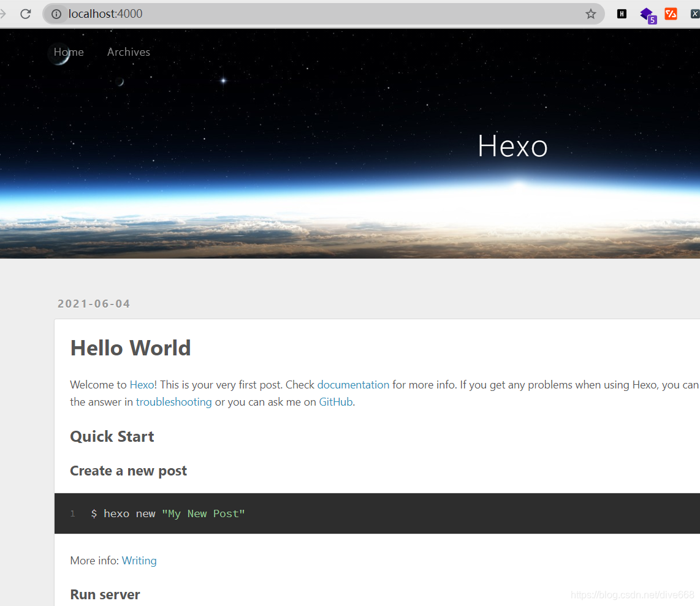700x606 pixels.
Task: Bookmark this page with the star icon
Action: pos(591,14)
